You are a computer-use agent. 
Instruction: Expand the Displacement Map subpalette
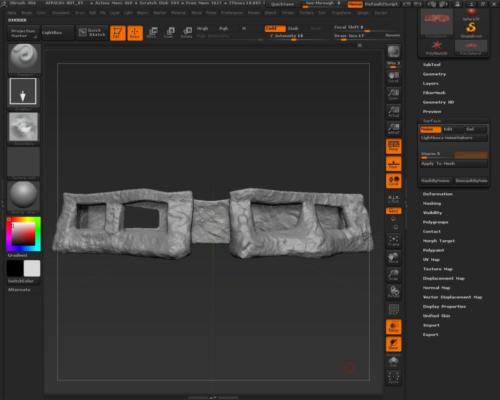(444, 278)
